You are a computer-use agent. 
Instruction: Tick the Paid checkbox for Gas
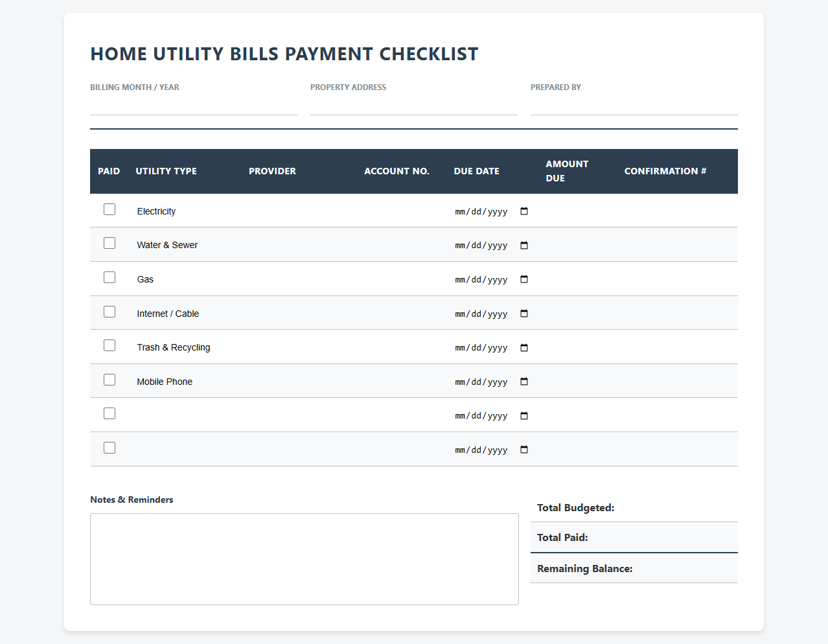pyautogui.click(x=109, y=277)
